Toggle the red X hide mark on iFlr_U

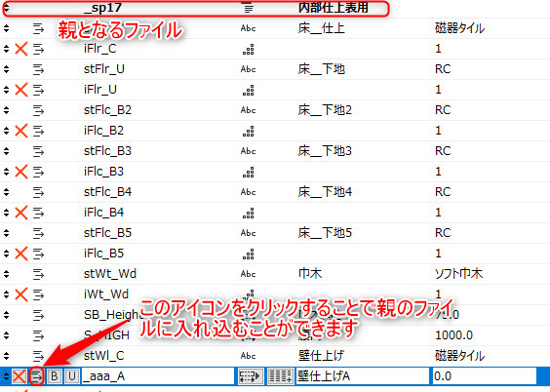[21, 90]
